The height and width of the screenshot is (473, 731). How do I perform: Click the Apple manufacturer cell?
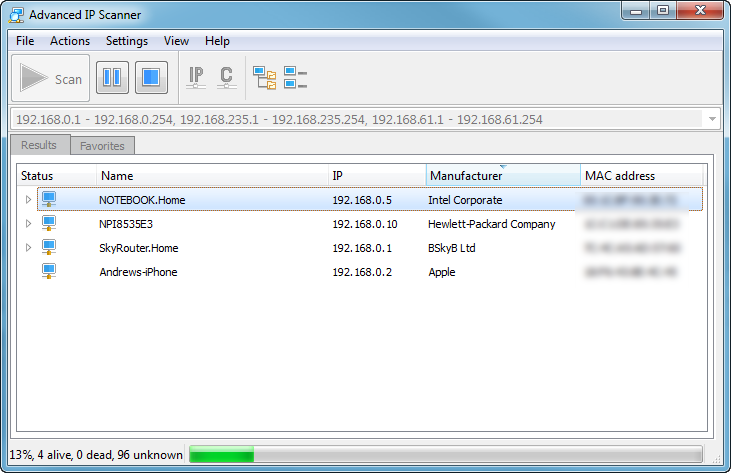(x=442, y=272)
